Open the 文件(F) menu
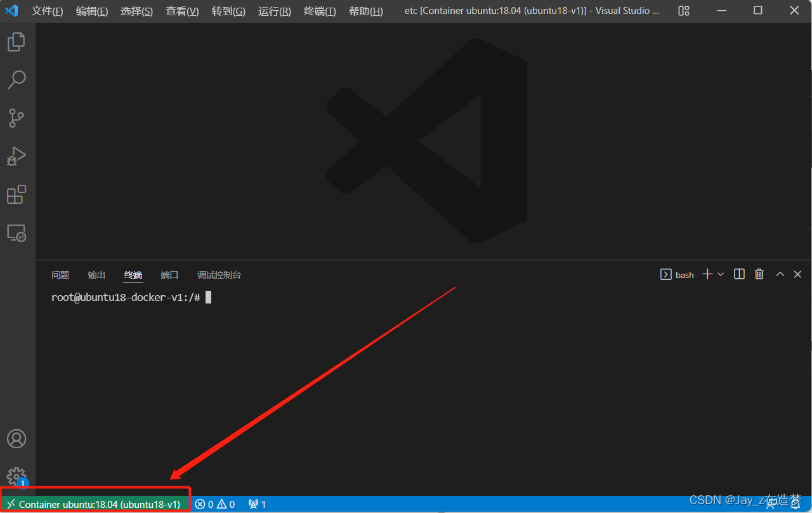This screenshot has height=513, width=812. pos(48,11)
